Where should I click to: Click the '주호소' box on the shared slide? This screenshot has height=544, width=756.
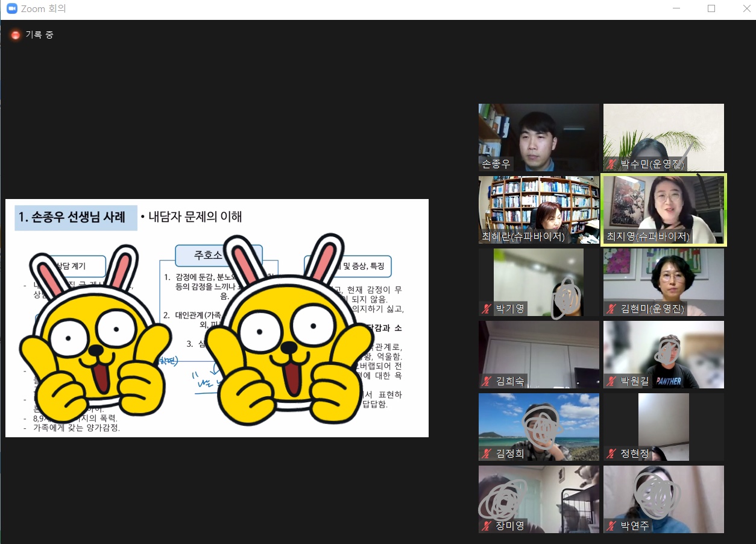(205, 255)
